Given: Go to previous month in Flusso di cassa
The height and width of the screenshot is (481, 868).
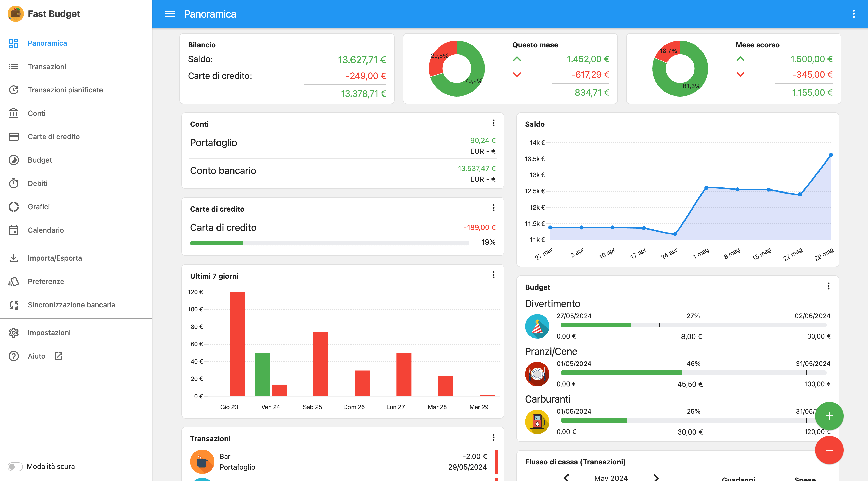Looking at the screenshot, I should pos(566,477).
